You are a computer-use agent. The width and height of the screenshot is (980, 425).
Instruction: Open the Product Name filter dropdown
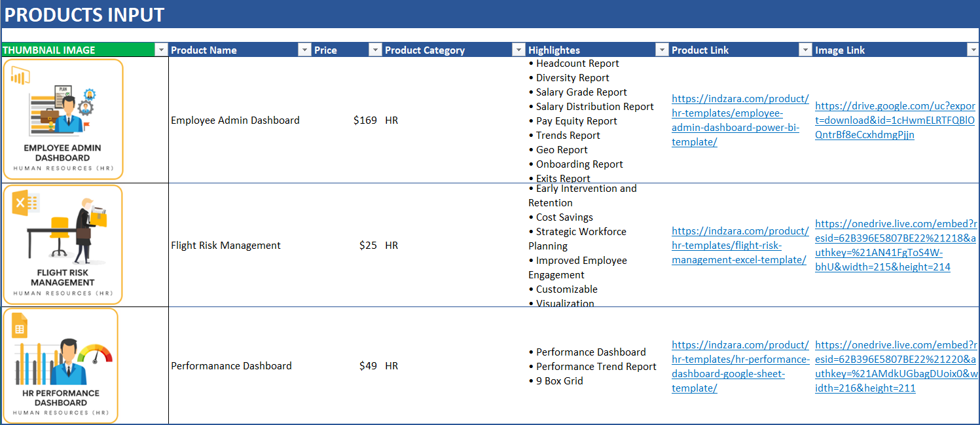click(304, 49)
